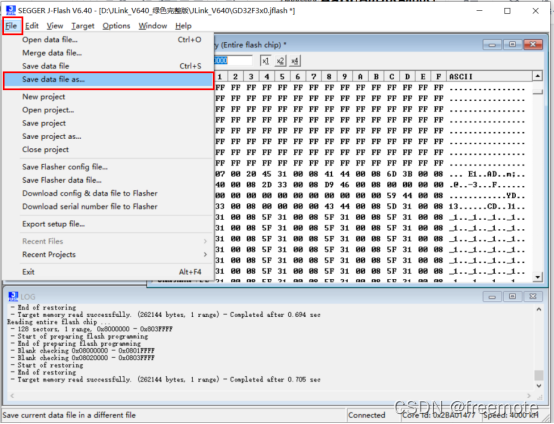Minimize the flash chip data window
The width and height of the screenshot is (554, 424).
point(492,45)
